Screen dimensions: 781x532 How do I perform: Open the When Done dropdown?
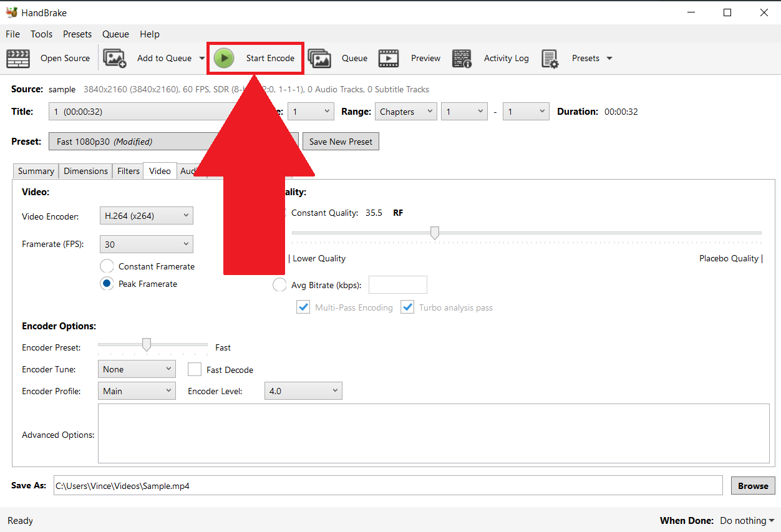[746, 520]
